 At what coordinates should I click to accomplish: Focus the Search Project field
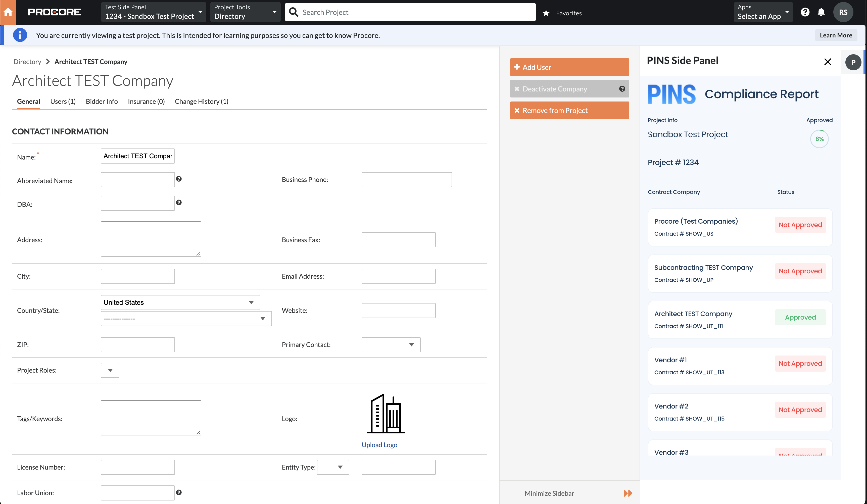(410, 12)
